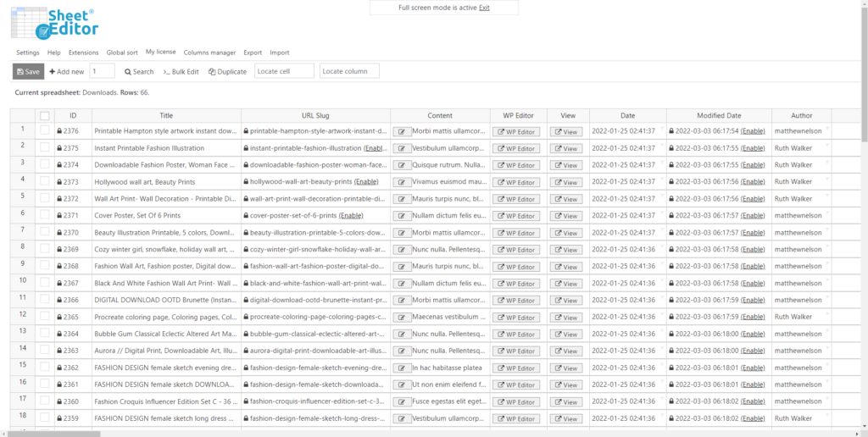The width and height of the screenshot is (868, 437).
Task: Select row checkbox for ID 2371
Action: [45, 214]
